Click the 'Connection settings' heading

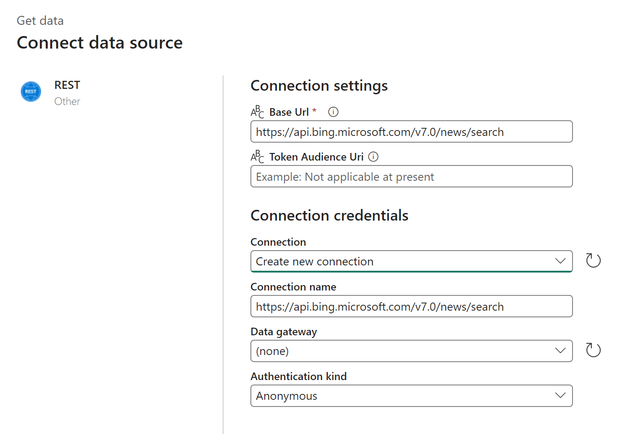pyautogui.click(x=319, y=86)
